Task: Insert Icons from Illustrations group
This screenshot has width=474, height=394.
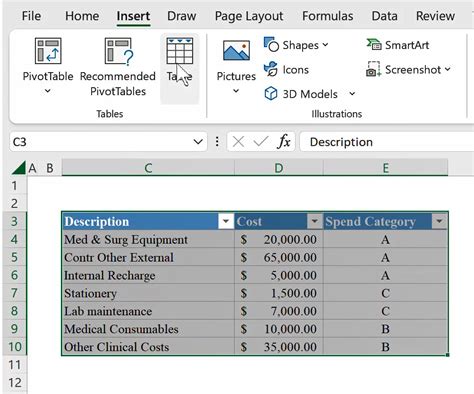Action: point(286,69)
